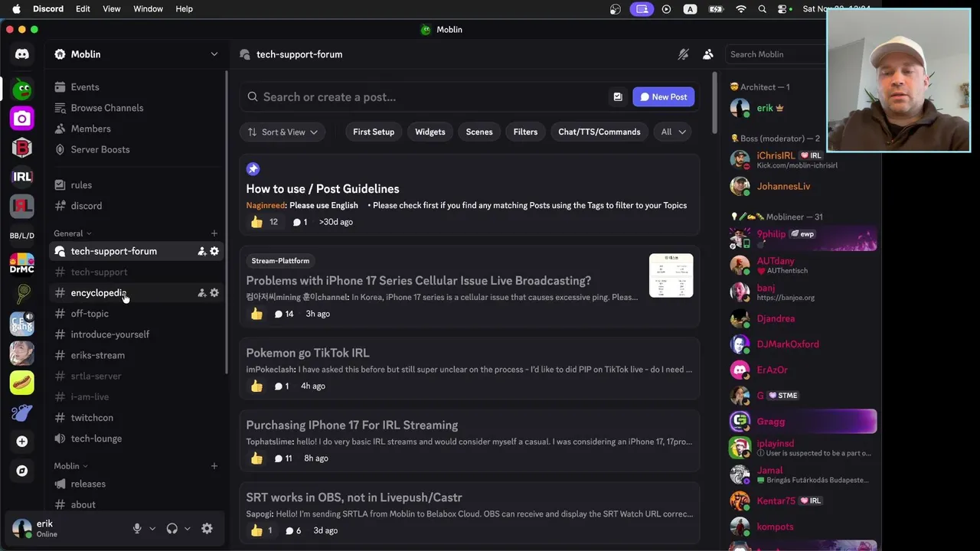This screenshot has height=551, width=980.
Task: Open user settings gear icon
Action: [x=207, y=528]
